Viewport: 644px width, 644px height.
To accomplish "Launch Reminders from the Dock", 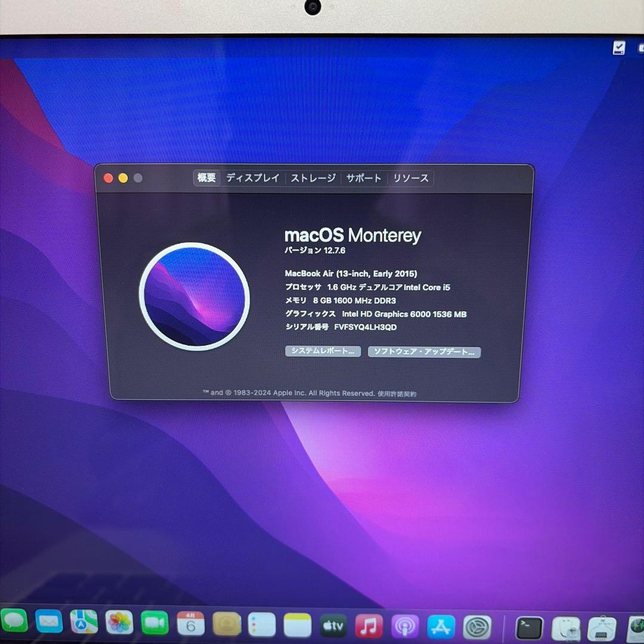I will (262, 625).
